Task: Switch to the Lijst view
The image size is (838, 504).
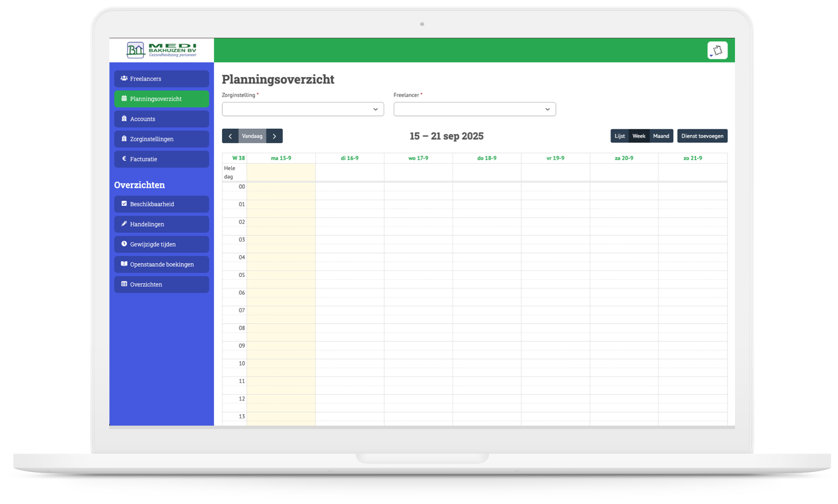Action: [x=619, y=136]
